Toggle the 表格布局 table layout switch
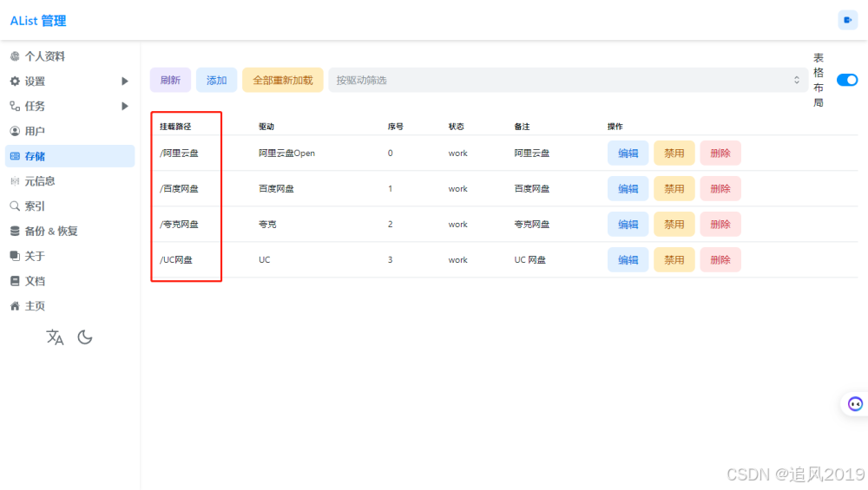868x490 pixels. click(x=847, y=80)
